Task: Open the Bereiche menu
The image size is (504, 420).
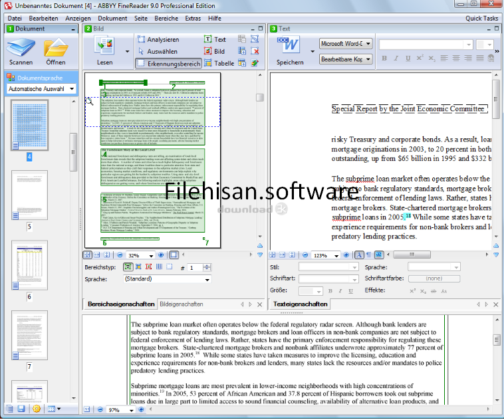Action: 166,19
